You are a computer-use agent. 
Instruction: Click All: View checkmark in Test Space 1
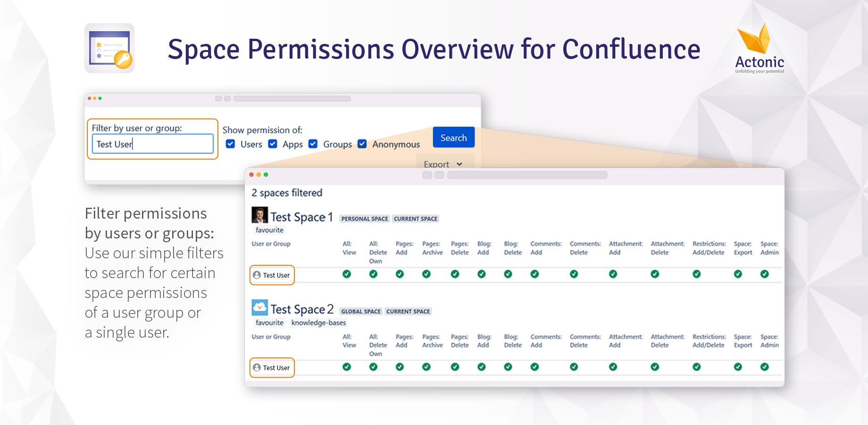(347, 274)
